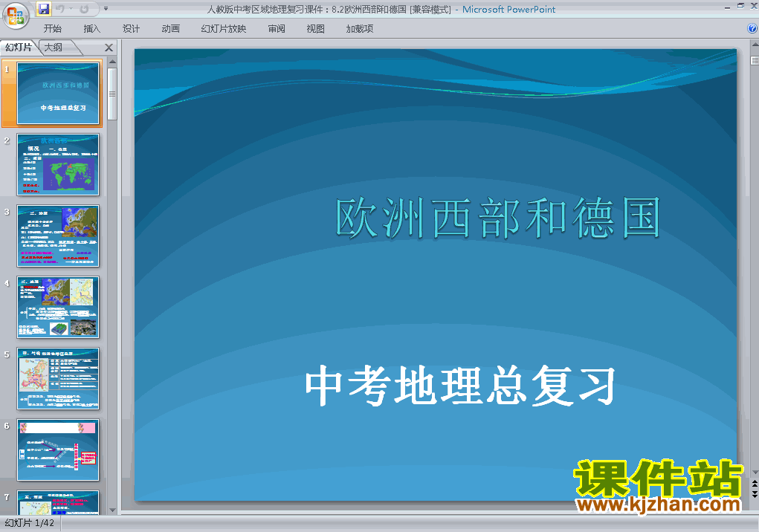The height and width of the screenshot is (532, 759).
Task: Select slide 4 thumbnail
Action: pos(58,307)
